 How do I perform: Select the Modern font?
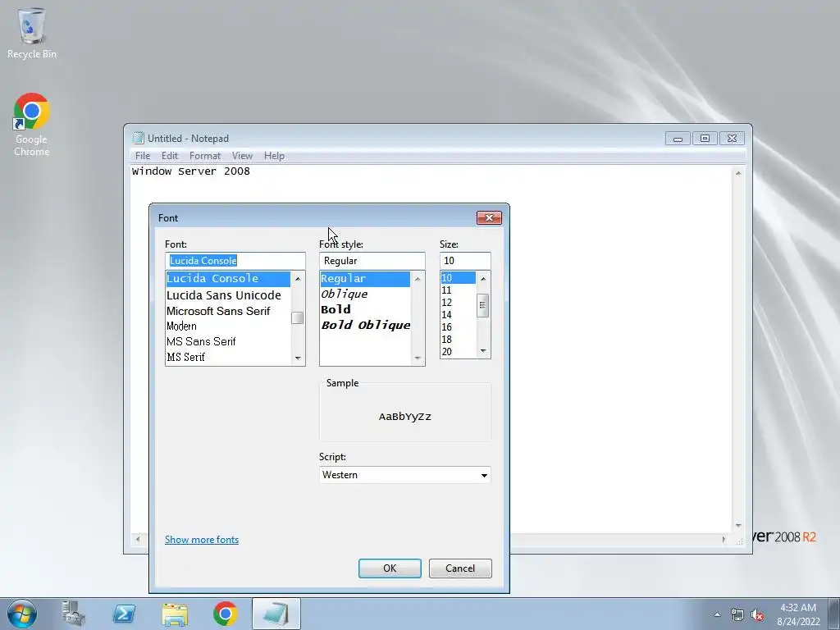click(228, 326)
